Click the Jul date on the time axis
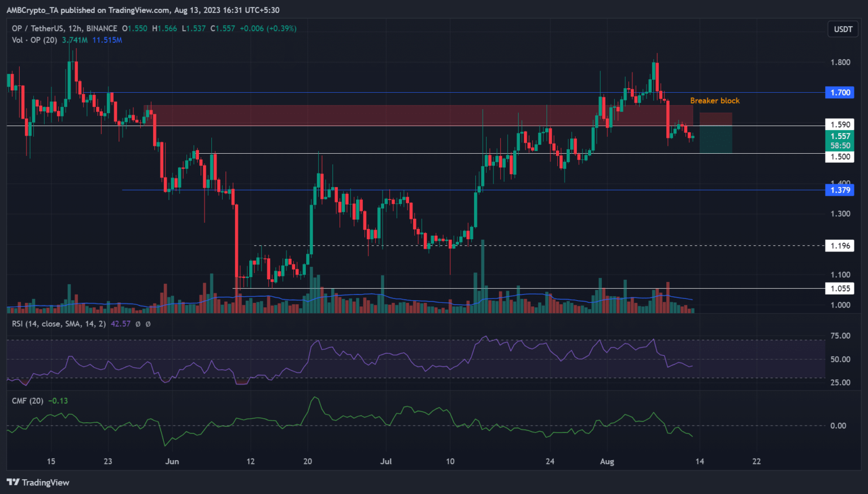 (x=386, y=462)
